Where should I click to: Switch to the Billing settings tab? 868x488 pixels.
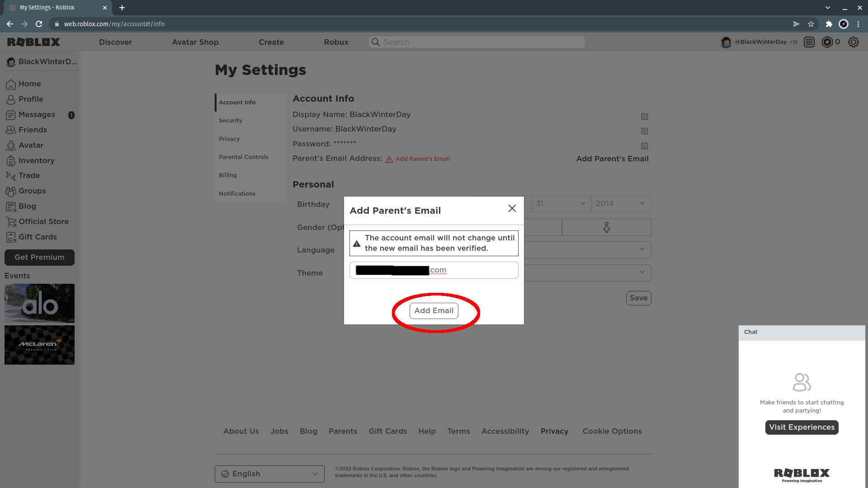251,175
